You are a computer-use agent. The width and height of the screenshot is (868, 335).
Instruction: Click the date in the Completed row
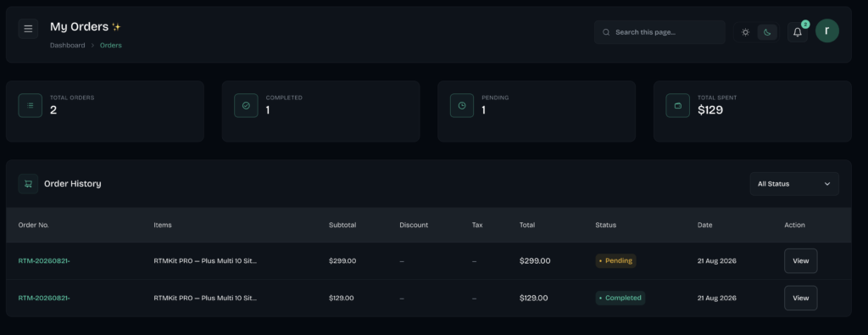[x=717, y=298]
